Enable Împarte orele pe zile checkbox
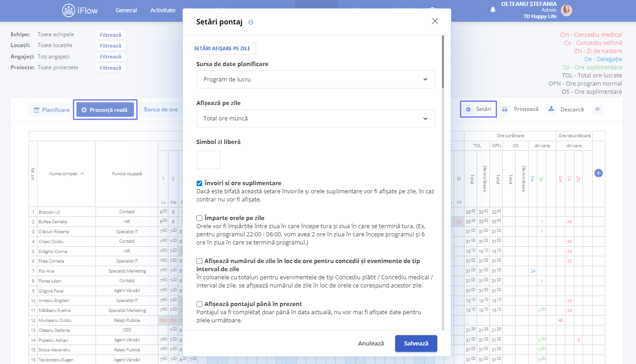 pyautogui.click(x=199, y=218)
